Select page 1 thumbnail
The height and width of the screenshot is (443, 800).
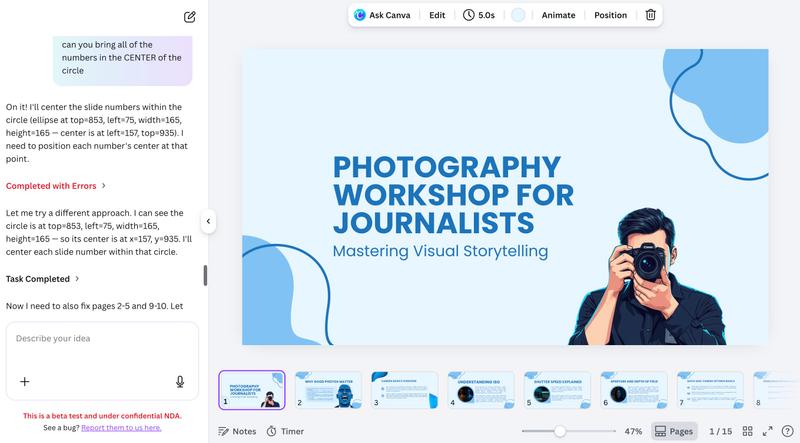point(252,390)
